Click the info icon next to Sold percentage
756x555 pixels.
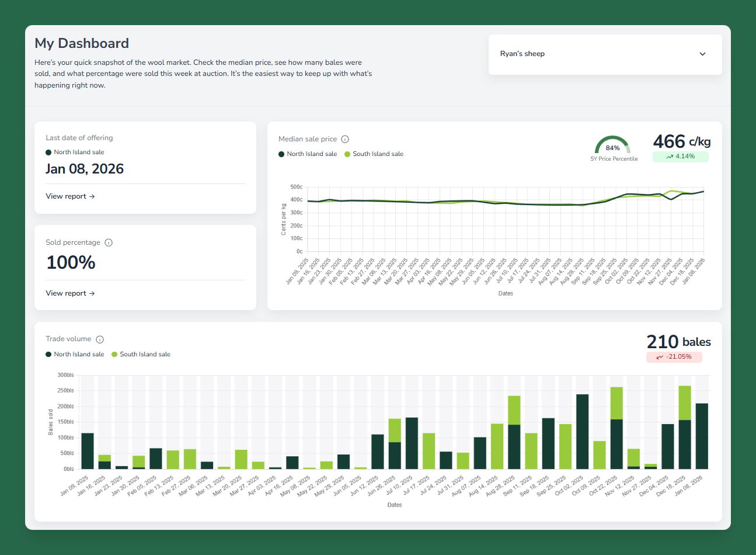click(x=109, y=242)
